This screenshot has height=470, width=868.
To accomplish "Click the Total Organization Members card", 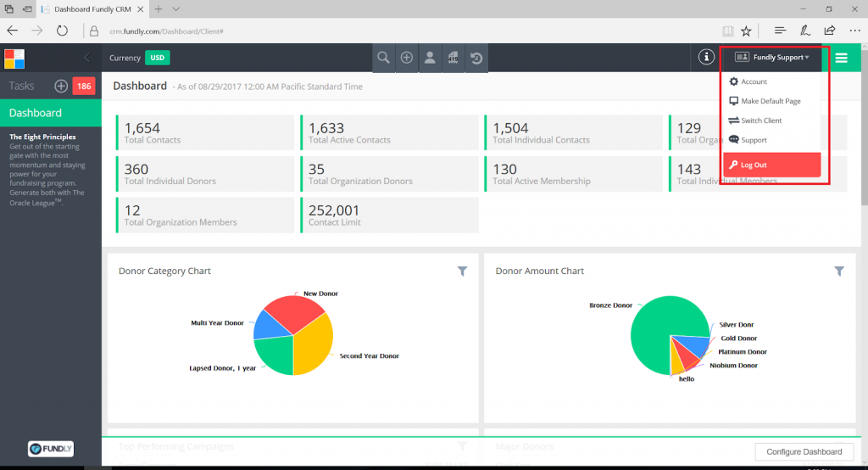I will tap(205, 215).
